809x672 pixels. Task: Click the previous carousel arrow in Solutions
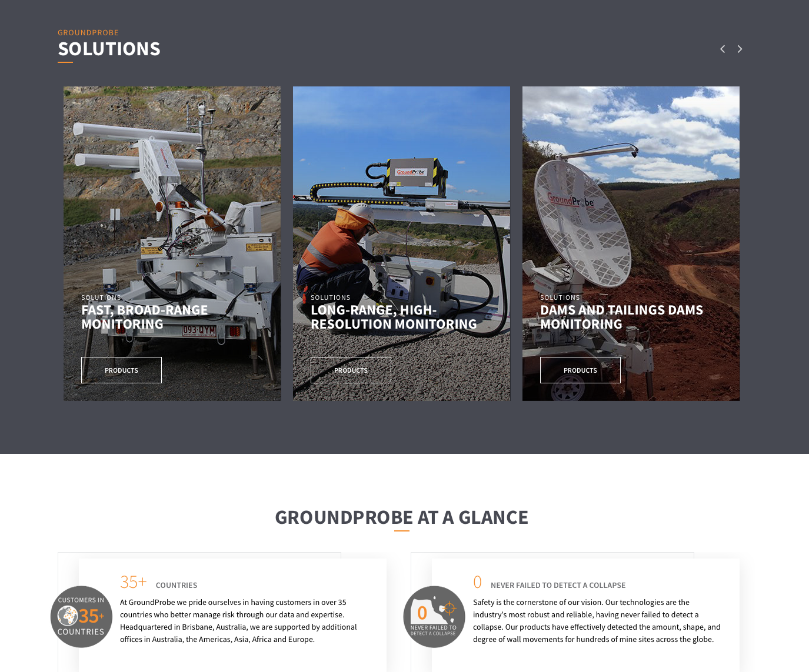click(723, 49)
